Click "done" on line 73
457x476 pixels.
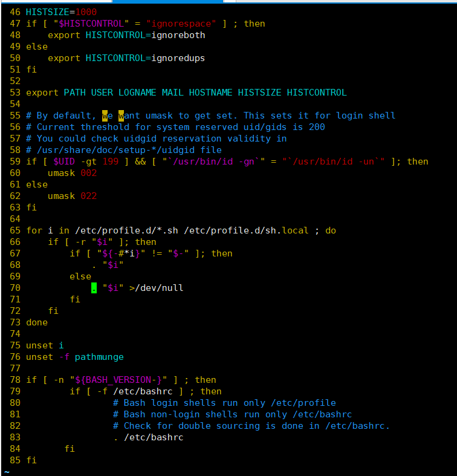37,322
